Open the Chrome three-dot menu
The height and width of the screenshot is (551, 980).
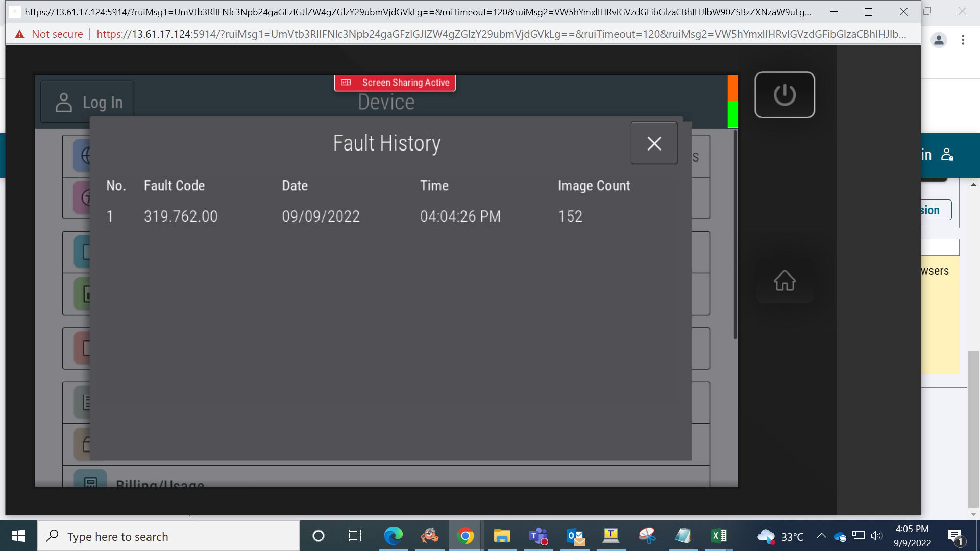(963, 40)
